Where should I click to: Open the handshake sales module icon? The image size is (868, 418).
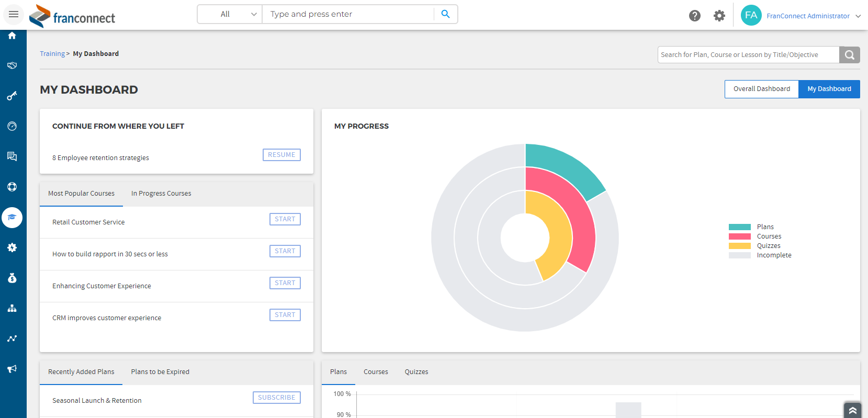coord(12,65)
